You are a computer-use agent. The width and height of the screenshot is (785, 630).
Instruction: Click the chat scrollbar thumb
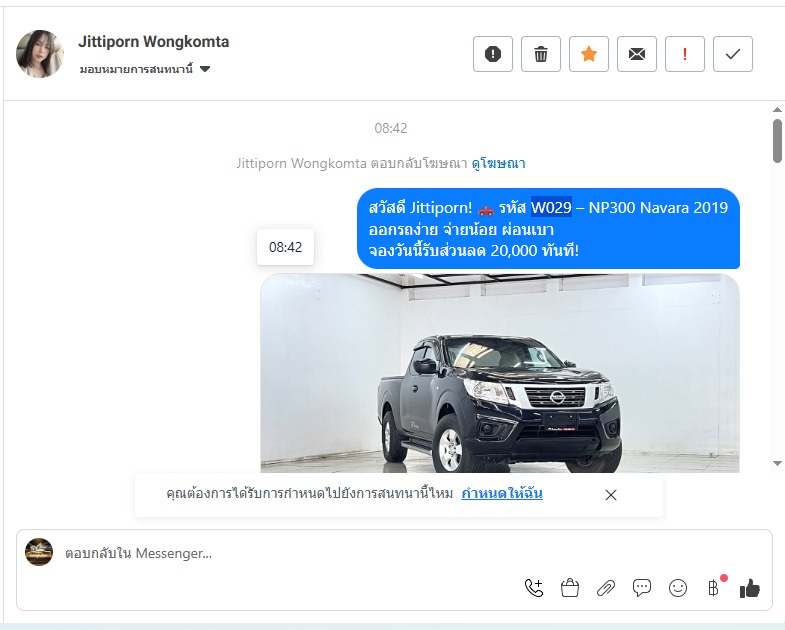coord(777,141)
